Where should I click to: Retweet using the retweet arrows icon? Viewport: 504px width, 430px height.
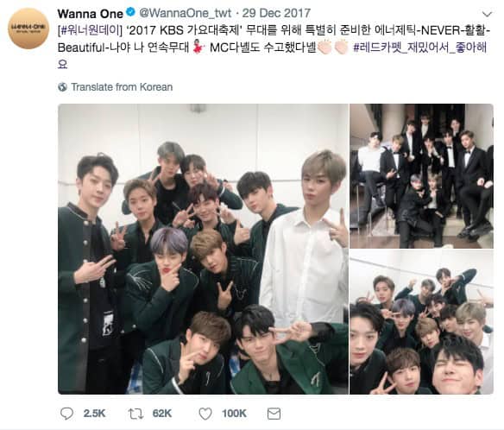136,414
